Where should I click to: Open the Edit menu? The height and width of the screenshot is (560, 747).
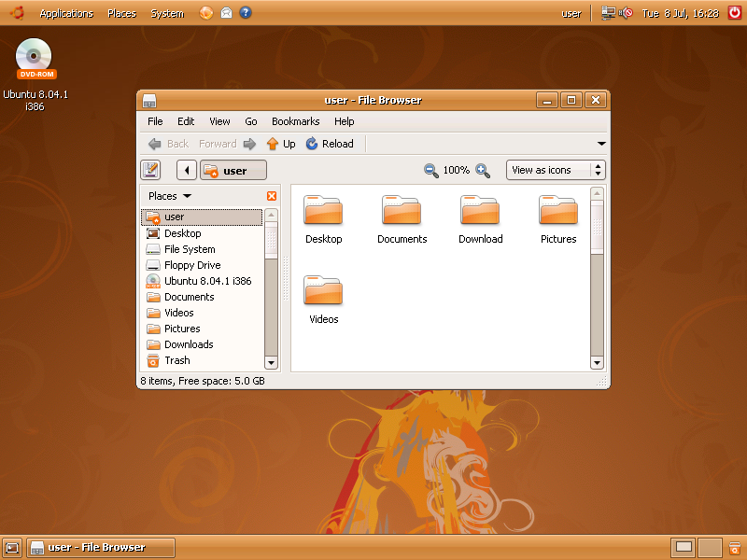[x=186, y=121]
